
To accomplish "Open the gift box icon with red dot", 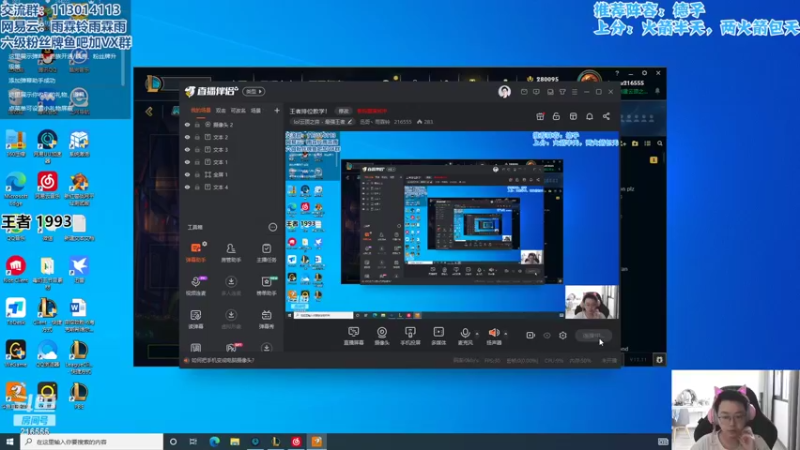I will click(x=540, y=116).
